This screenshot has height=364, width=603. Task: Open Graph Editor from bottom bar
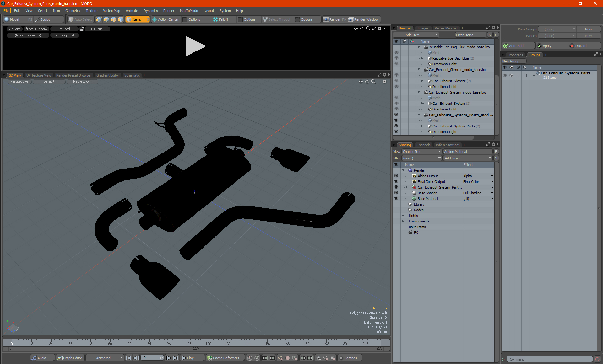(69, 358)
